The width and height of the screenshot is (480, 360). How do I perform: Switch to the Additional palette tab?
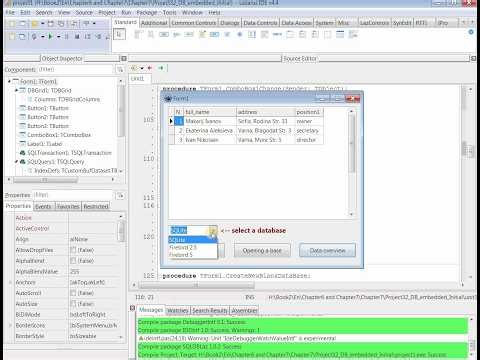[154, 23]
